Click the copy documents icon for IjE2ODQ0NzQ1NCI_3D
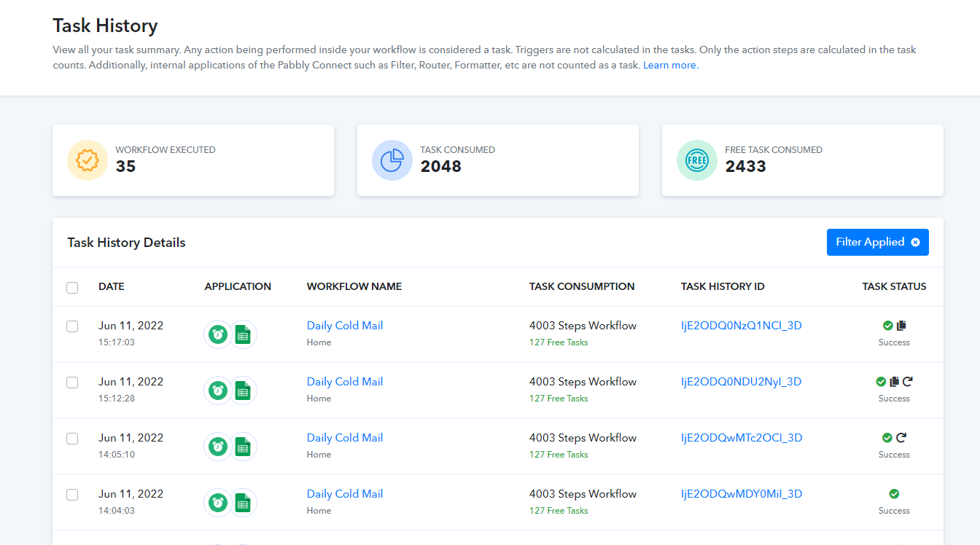The height and width of the screenshot is (545, 980). pos(901,326)
